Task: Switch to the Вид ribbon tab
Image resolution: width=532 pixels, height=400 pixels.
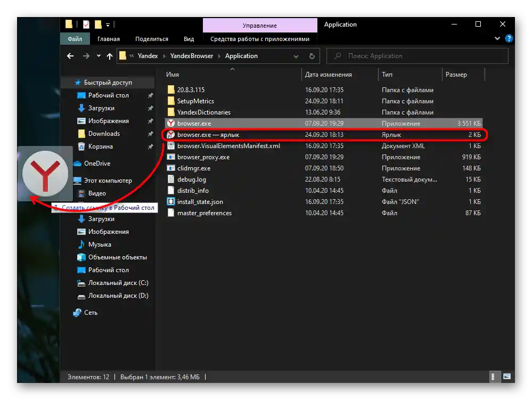Action: coord(189,39)
